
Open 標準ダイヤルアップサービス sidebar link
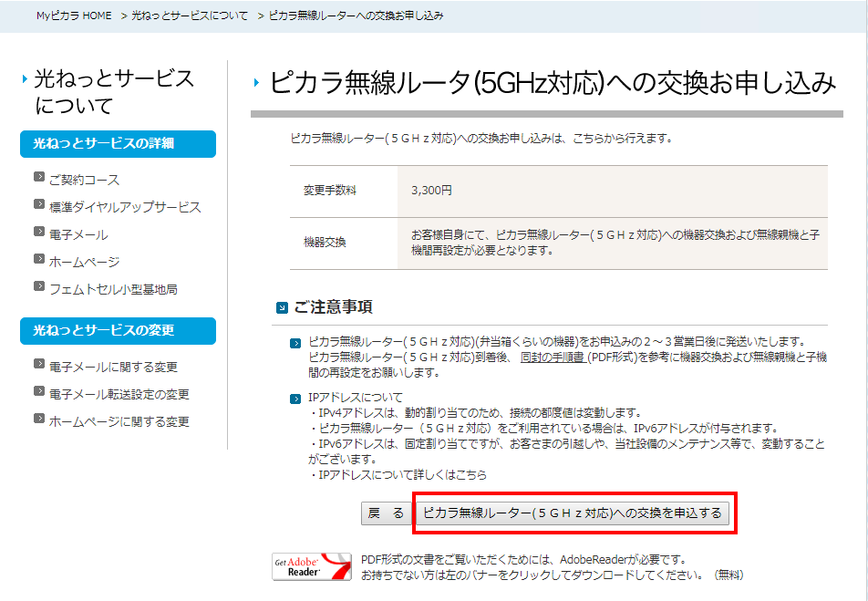tap(125, 207)
